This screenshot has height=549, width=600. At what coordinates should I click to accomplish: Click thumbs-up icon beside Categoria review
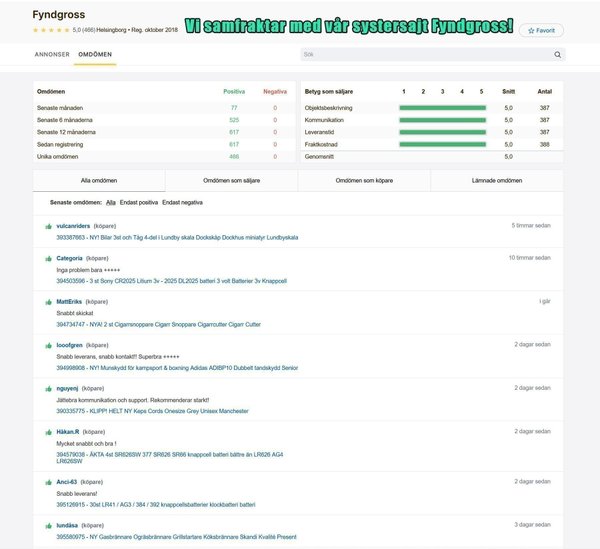pyautogui.click(x=48, y=258)
